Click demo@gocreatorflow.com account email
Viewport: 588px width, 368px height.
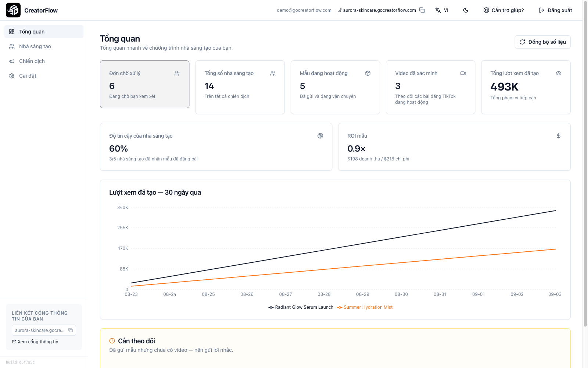[x=304, y=10]
